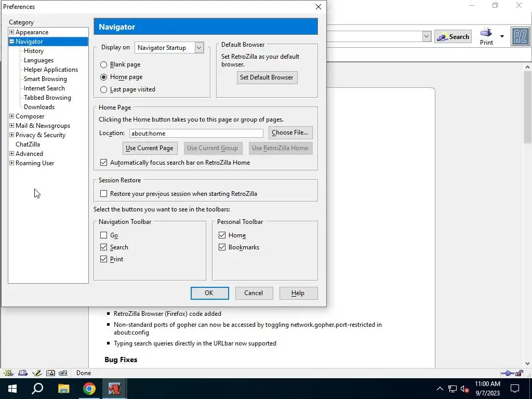Click the network tray icon
Image resolution: width=532 pixels, height=399 pixels.
(x=453, y=389)
